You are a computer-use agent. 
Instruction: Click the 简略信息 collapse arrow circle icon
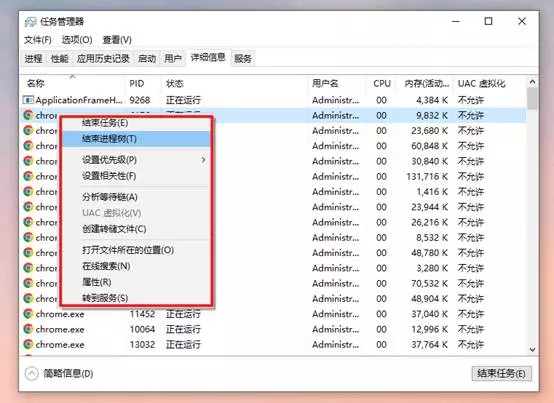pyautogui.click(x=32, y=373)
